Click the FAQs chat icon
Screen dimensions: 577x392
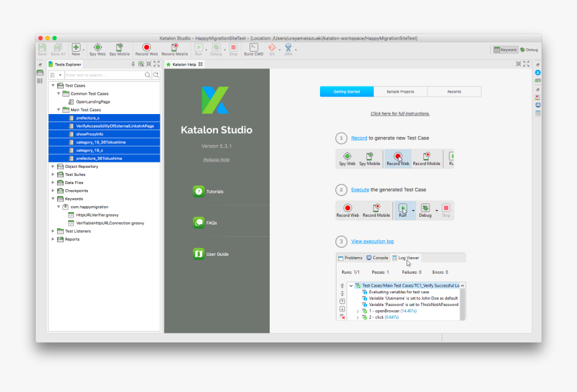coord(199,223)
